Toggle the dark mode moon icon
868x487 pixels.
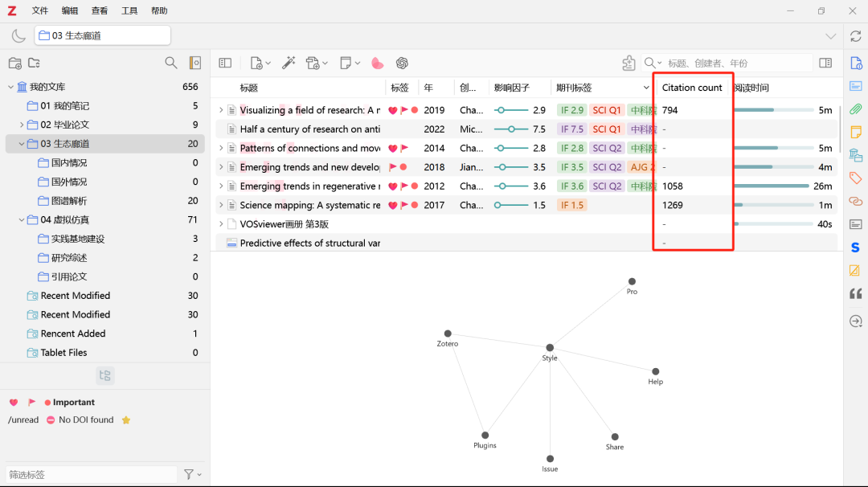[18, 36]
